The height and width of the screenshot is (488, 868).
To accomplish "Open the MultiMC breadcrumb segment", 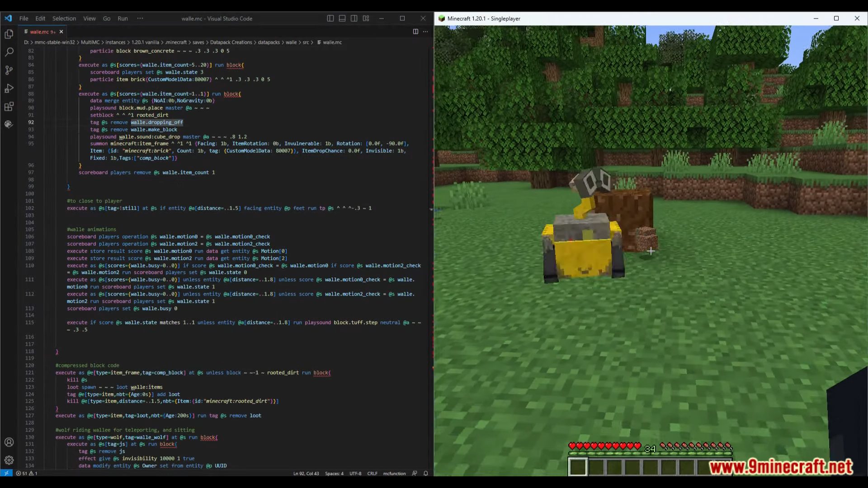I will pyautogui.click(x=90, y=42).
